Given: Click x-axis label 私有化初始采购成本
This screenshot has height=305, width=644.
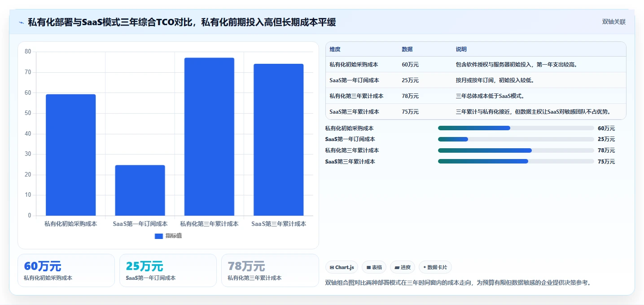Looking at the screenshot, I should pyautogui.click(x=71, y=224).
